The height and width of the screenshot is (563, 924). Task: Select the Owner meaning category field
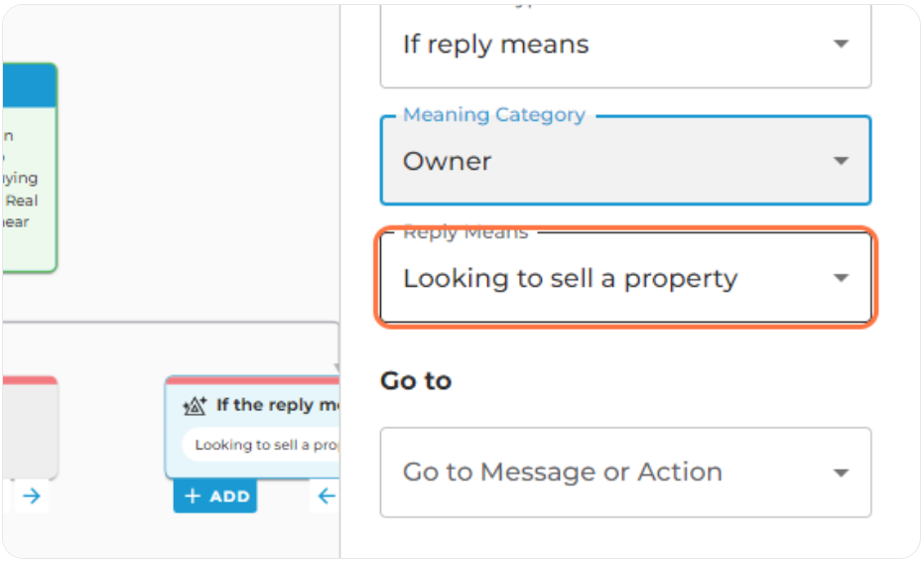pos(625,160)
